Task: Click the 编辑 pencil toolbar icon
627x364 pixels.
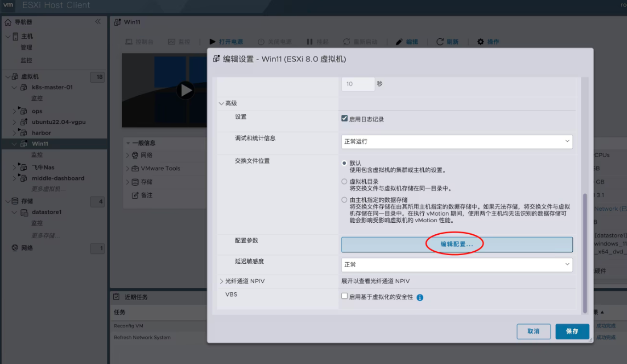Action: point(399,42)
